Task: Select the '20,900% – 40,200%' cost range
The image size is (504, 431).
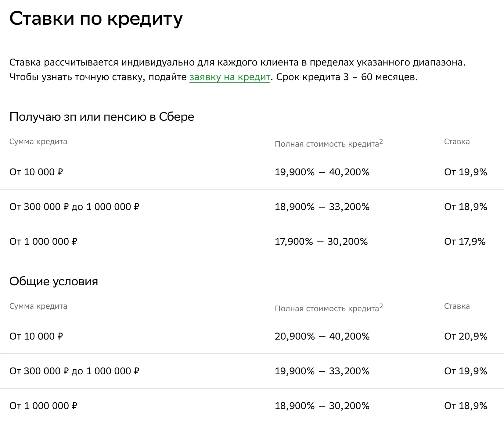Action: tap(322, 336)
